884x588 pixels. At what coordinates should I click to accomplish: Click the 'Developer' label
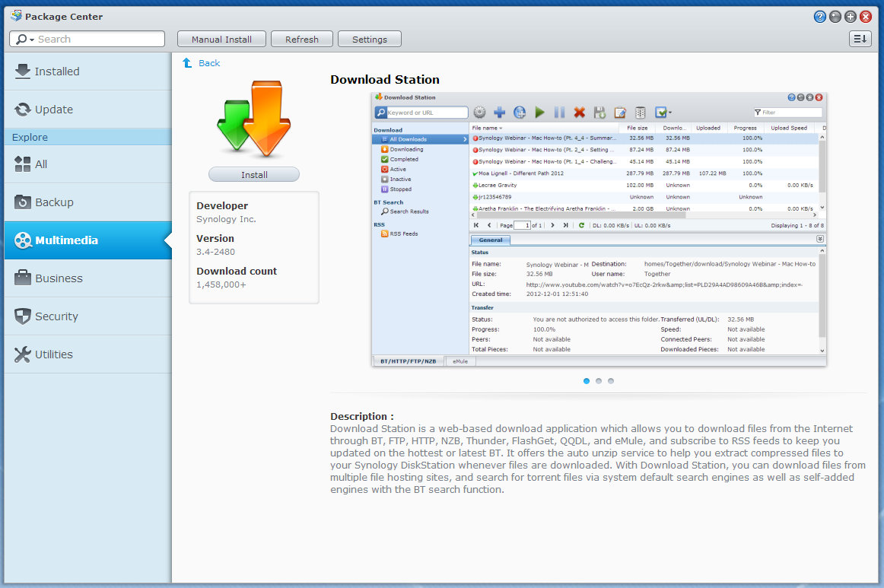222,206
